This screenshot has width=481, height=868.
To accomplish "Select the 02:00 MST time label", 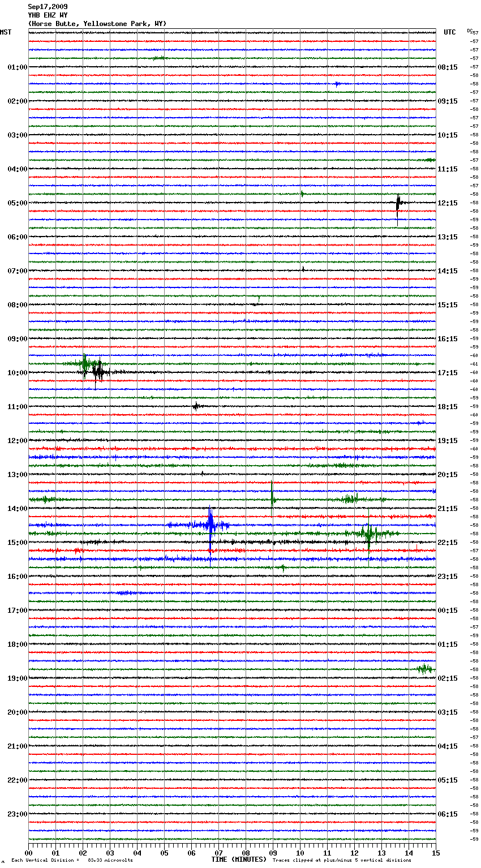I will 18,101.
